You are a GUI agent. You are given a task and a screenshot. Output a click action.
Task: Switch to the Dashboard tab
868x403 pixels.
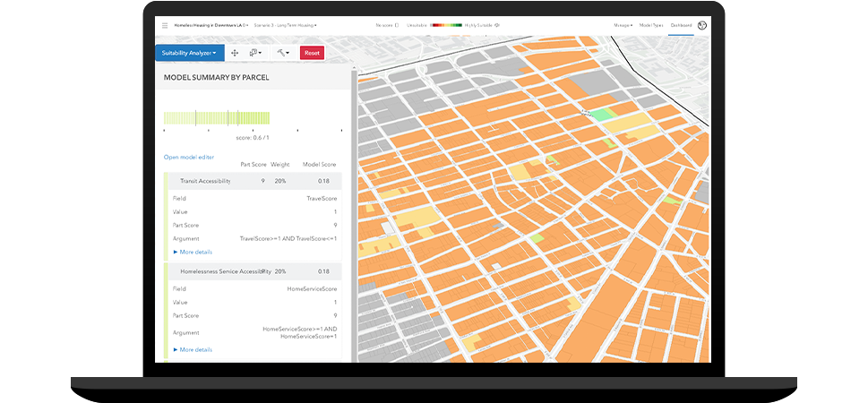(681, 25)
